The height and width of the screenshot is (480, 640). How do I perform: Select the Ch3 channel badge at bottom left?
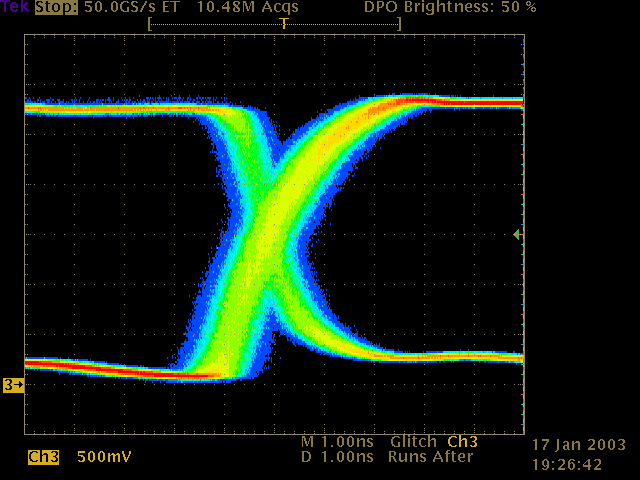tap(43, 457)
